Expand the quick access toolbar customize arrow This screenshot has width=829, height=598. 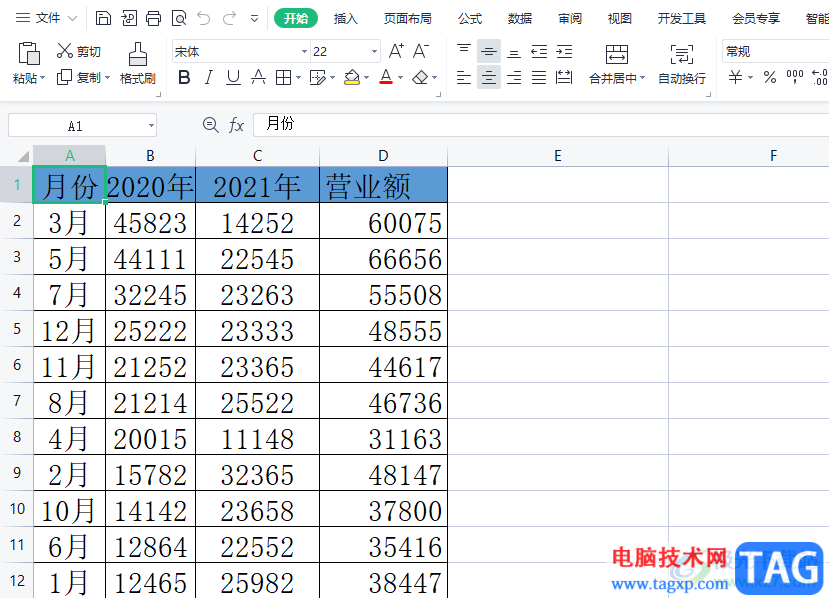tap(254, 19)
